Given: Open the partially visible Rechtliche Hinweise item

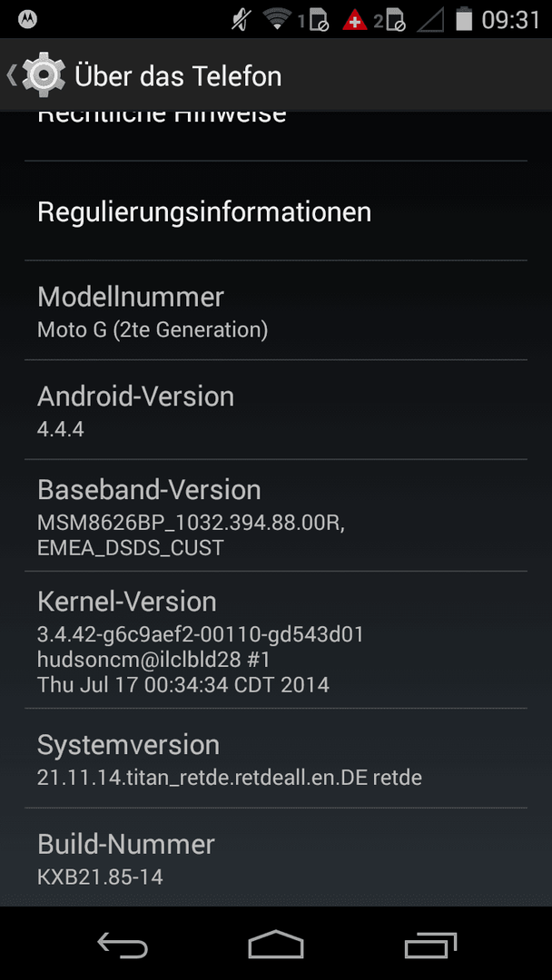Looking at the screenshot, I should coord(276,136).
